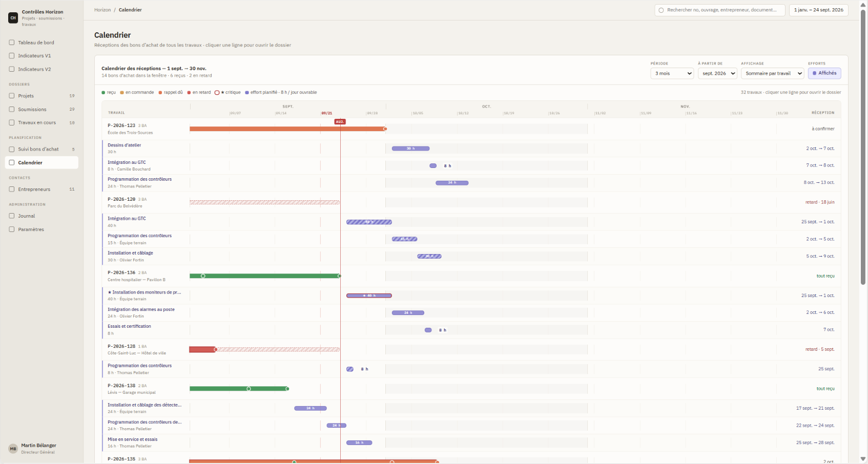Click the hatched late bar of P-2026-120
Screen dimensions: 868x464
[264, 202]
